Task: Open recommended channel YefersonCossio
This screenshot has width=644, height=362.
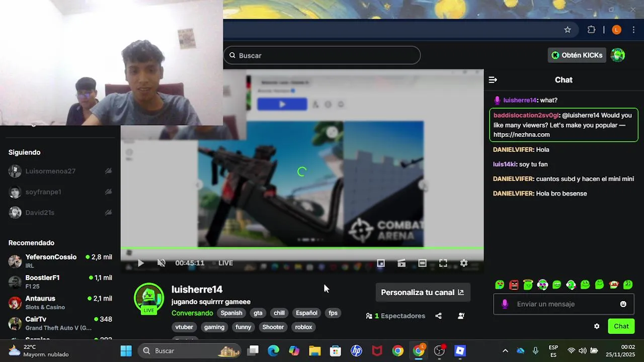Action: click(60, 261)
